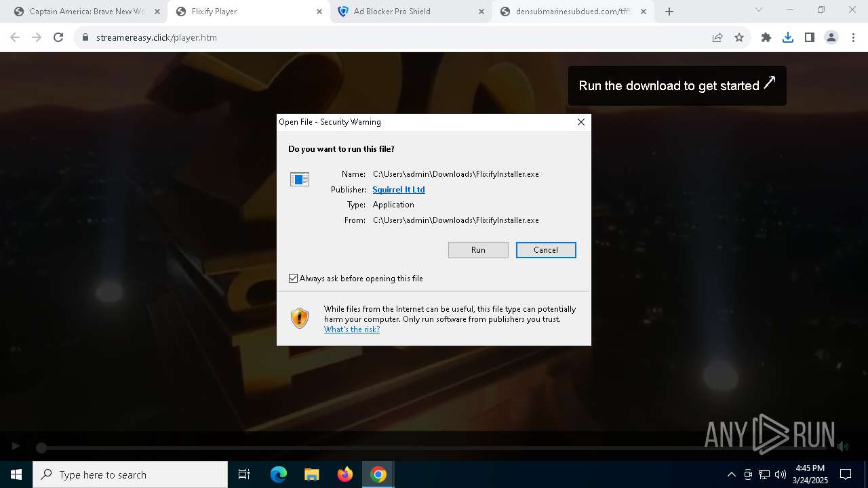
Task: Open the Squirrel It Ltd publisher link
Action: [399, 190]
